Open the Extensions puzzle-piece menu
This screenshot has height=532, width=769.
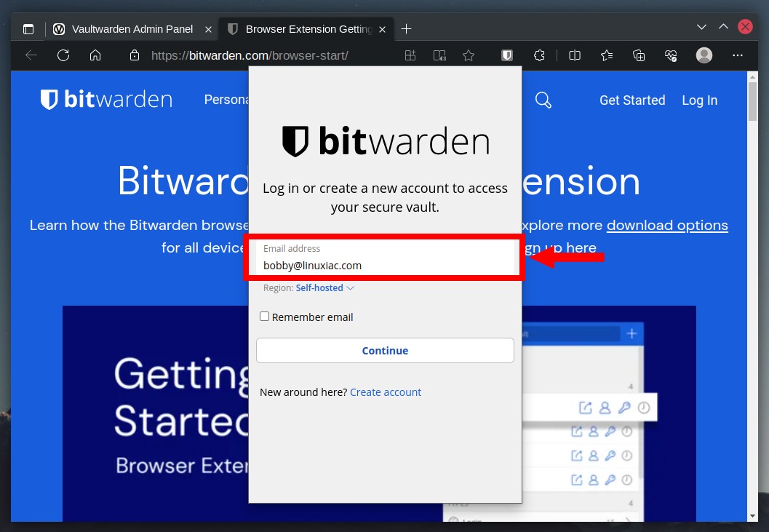tap(540, 55)
